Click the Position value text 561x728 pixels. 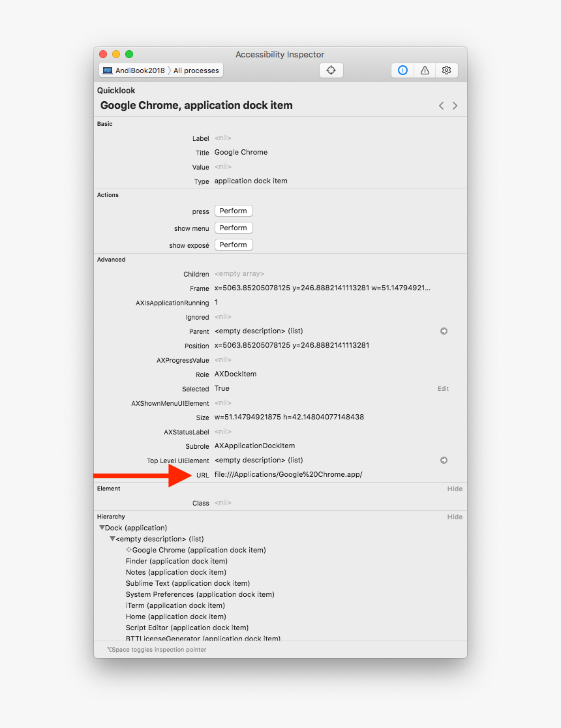[x=292, y=346]
